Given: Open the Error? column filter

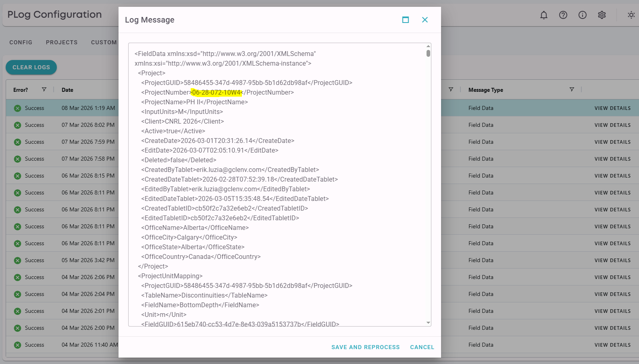Looking at the screenshot, I should click(44, 89).
